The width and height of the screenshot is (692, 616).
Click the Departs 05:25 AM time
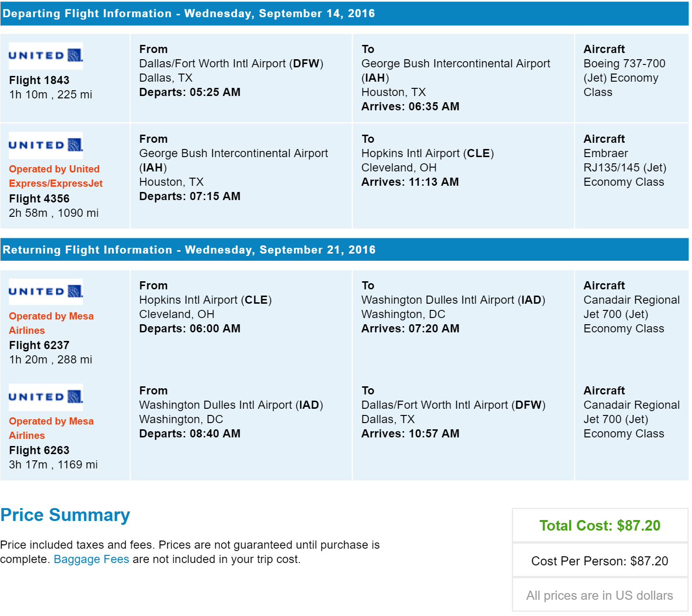[190, 92]
